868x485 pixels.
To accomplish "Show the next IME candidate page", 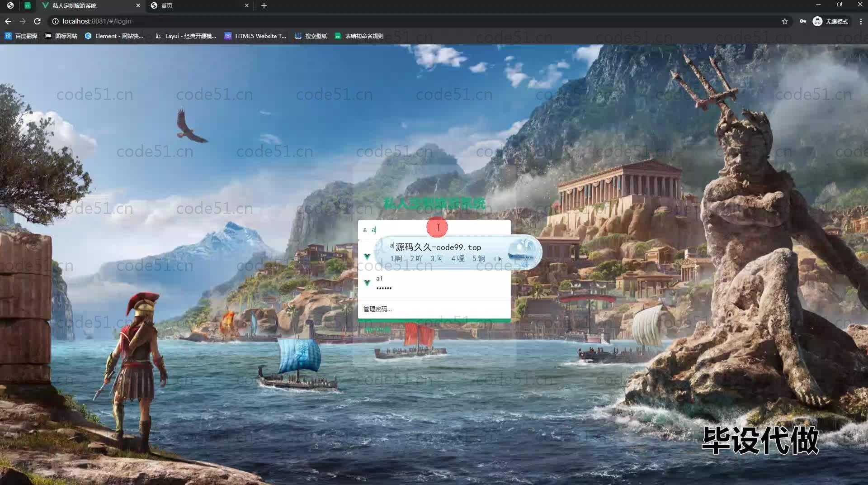I will point(500,259).
